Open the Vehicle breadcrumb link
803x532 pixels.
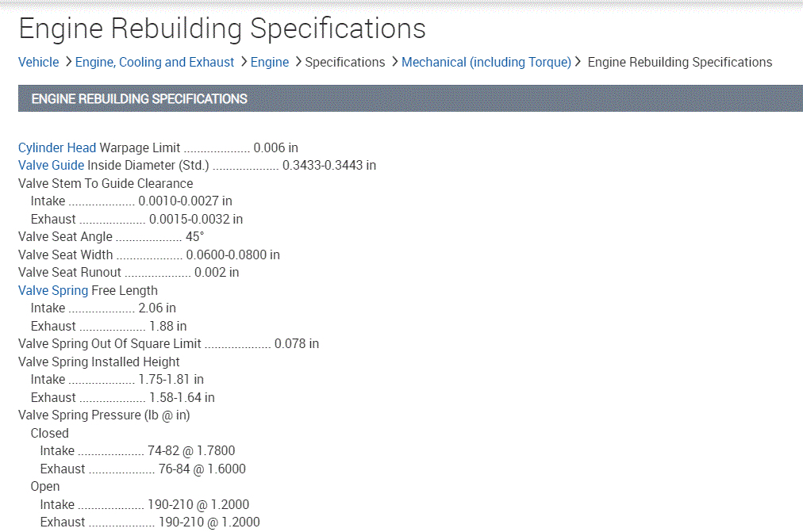pos(38,62)
